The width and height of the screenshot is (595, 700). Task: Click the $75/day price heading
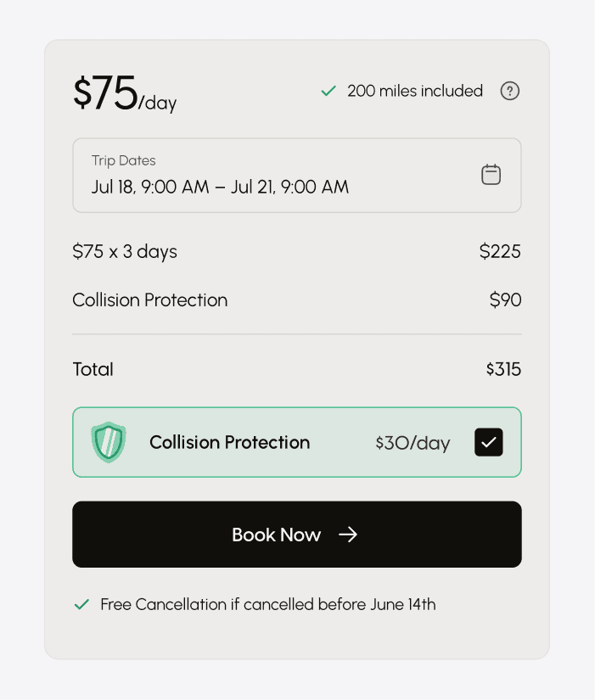(124, 94)
